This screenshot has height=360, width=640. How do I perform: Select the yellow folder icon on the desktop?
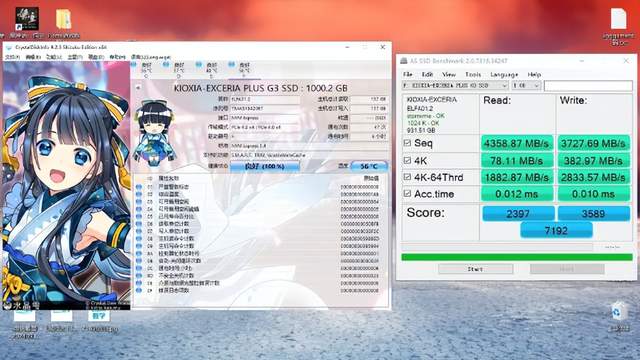[x=63, y=19]
